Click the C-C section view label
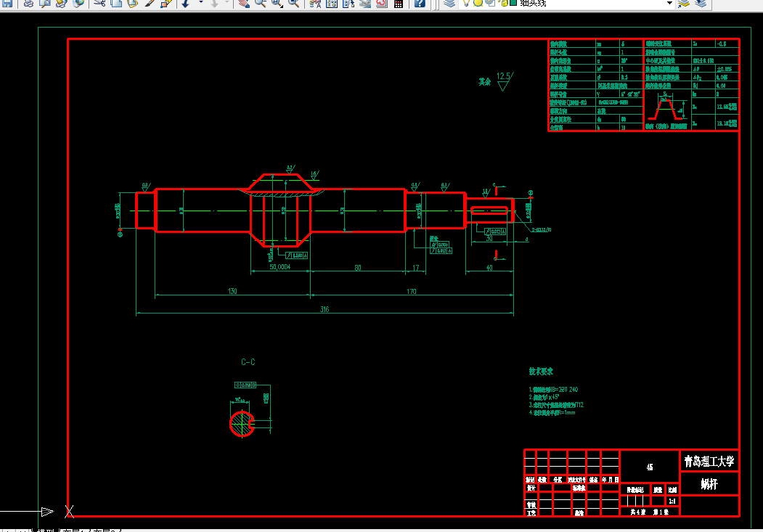Image resolution: width=763 pixels, height=532 pixels. tap(248, 362)
